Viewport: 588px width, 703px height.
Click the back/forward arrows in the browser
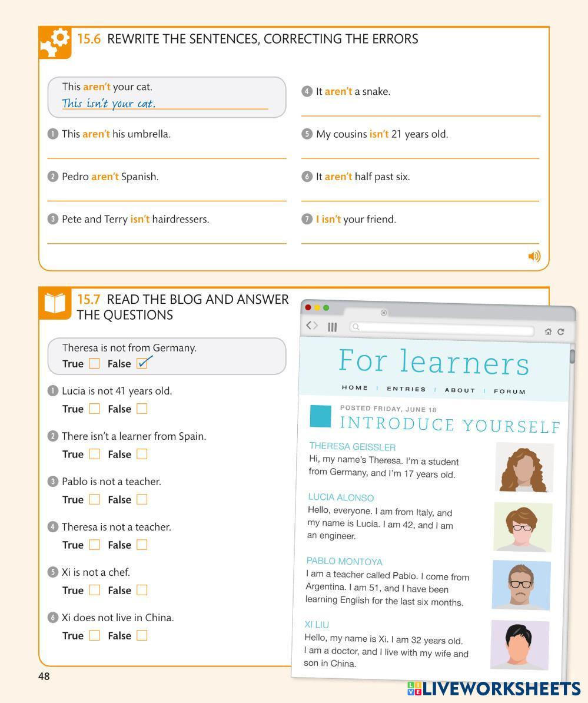(312, 326)
